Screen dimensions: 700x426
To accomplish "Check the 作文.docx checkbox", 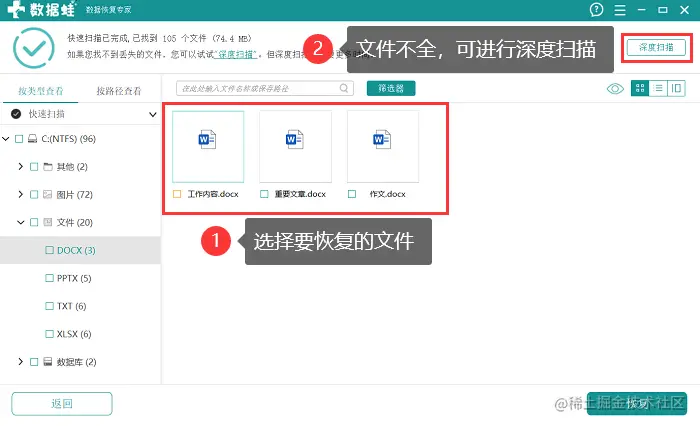I will pos(352,194).
